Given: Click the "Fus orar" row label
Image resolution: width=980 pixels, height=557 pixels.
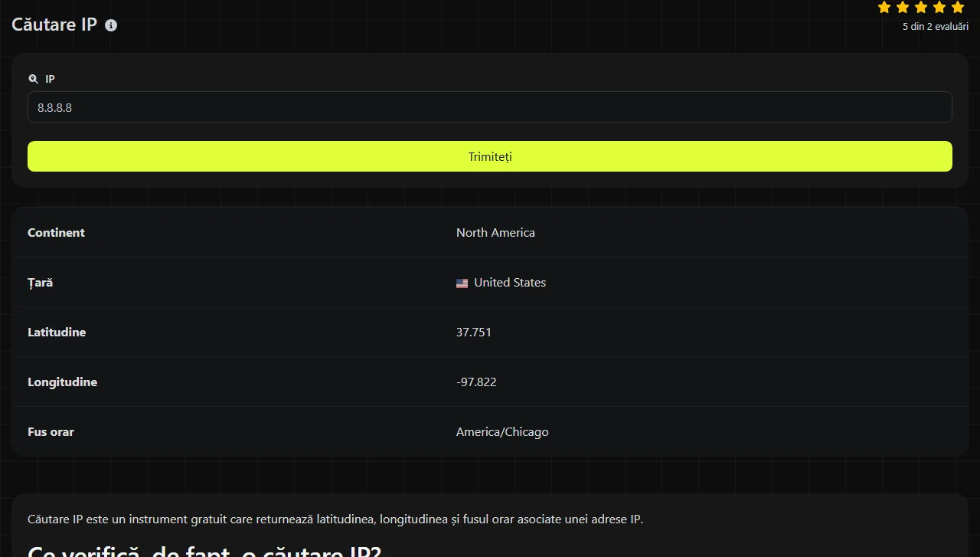Looking at the screenshot, I should (51, 432).
